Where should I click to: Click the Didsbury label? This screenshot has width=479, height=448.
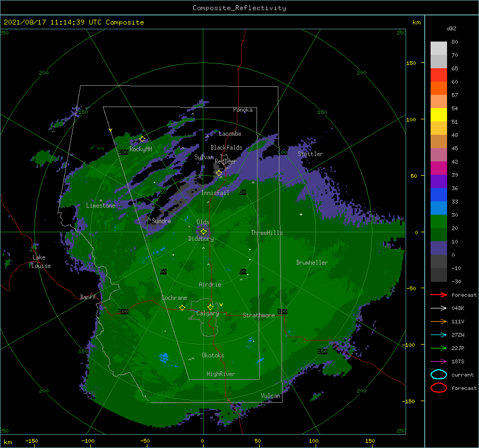click(x=201, y=239)
